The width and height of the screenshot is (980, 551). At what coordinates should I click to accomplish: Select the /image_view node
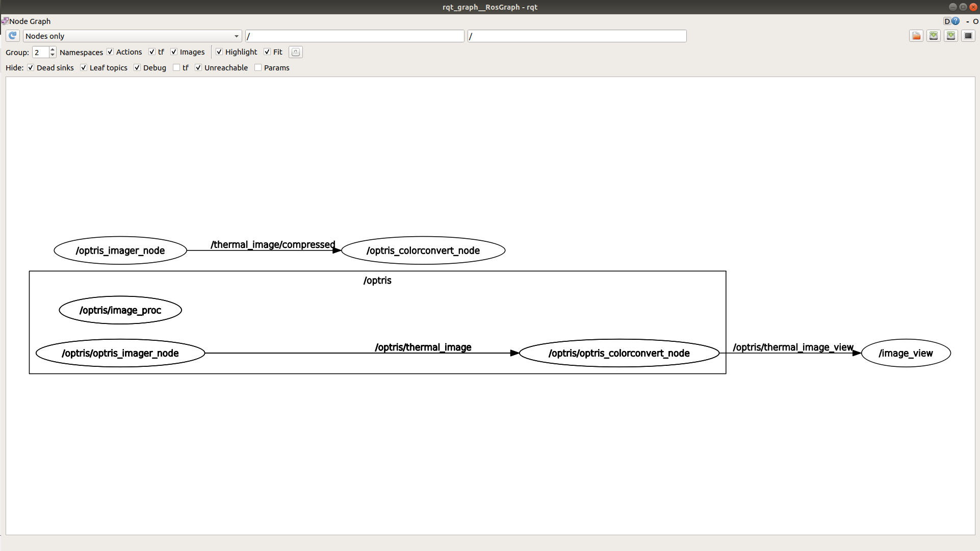[x=906, y=353]
